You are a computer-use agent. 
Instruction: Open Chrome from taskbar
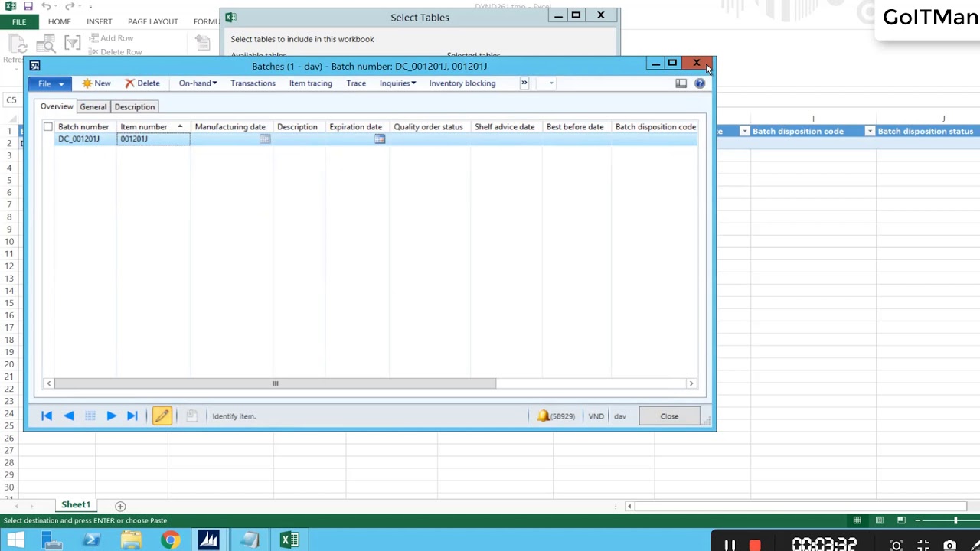click(170, 541)
